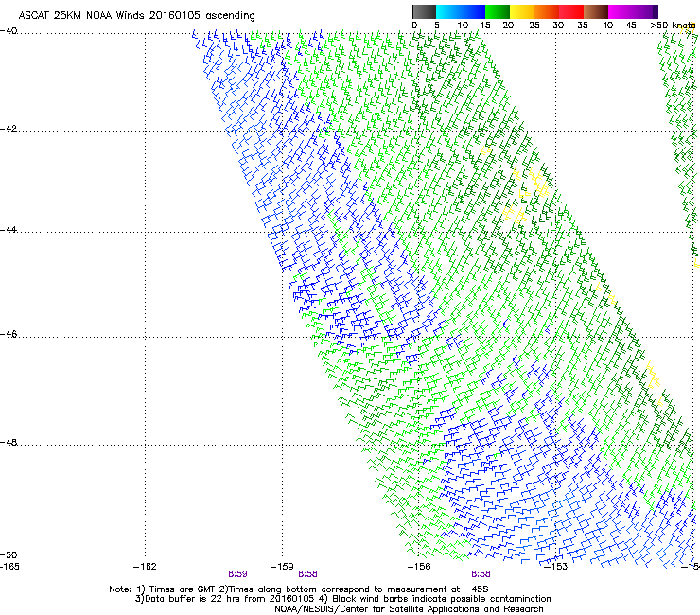
Task: Click the -165 longitude axis label
Action: (x=9, y=567)
